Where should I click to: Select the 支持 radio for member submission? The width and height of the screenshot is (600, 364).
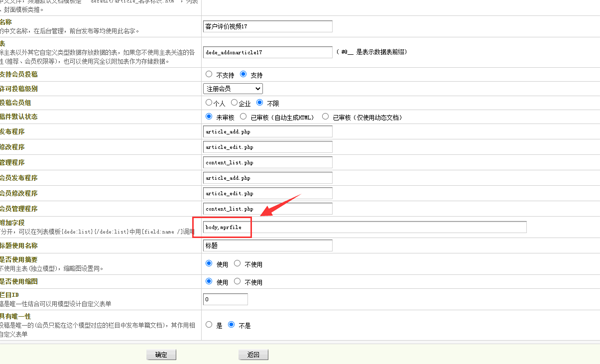(243, 74)
